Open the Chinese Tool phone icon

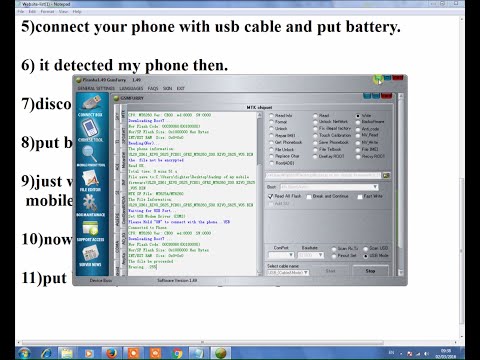[x=90, y=131]
